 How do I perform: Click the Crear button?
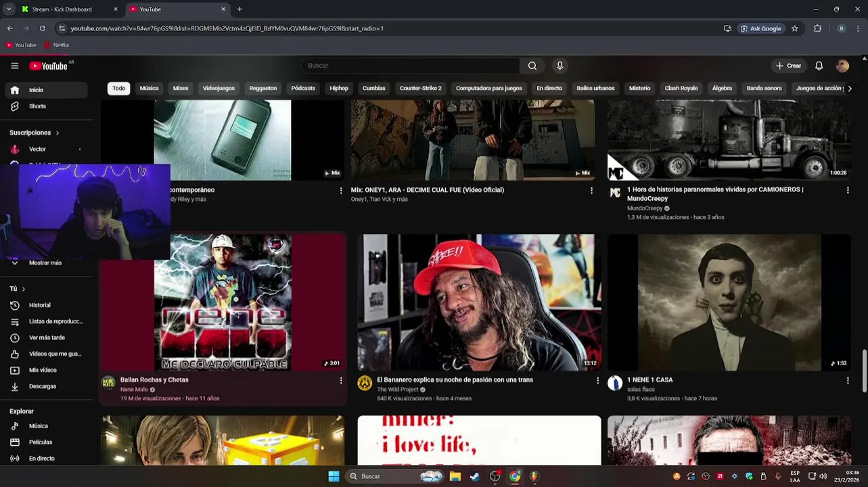coord(789,66)
